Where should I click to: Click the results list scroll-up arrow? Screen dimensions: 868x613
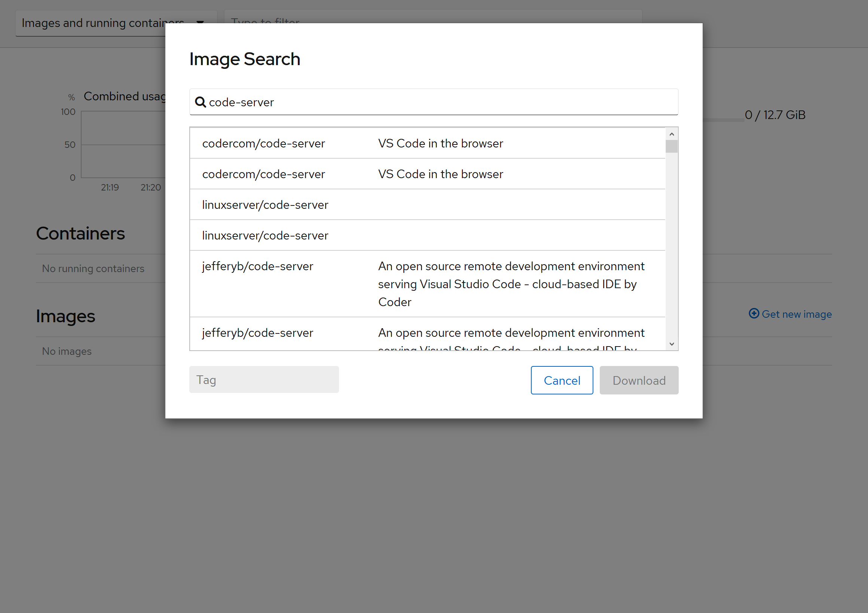click(672, 134)
